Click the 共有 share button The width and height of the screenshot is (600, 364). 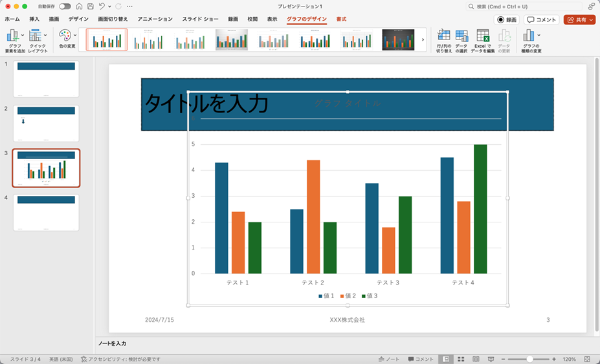point(579,19)
